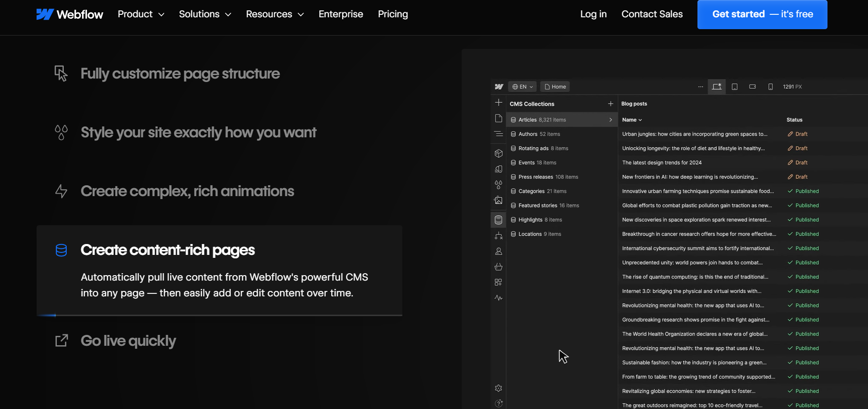Open the Pages panel icon
868x409 pixels.
point(498,119)
